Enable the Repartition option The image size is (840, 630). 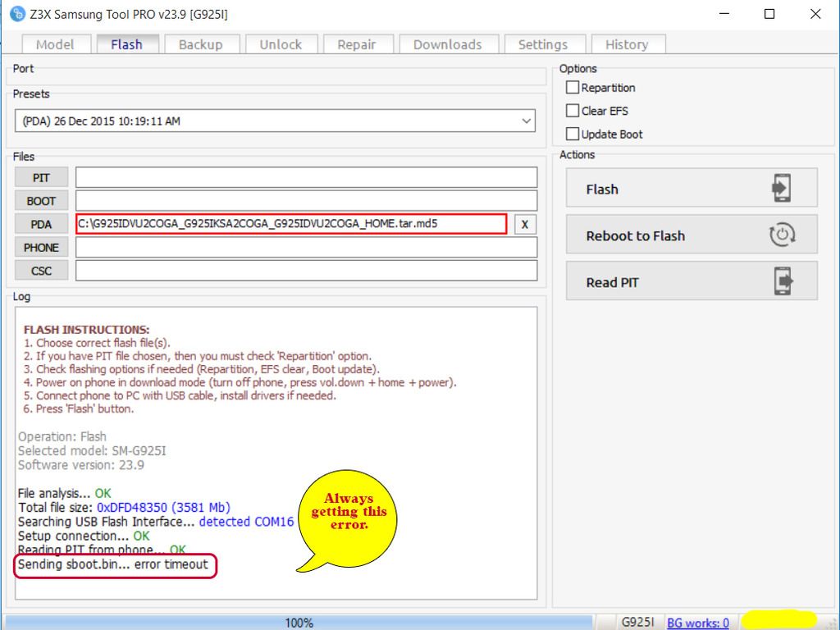pos(573,87)
